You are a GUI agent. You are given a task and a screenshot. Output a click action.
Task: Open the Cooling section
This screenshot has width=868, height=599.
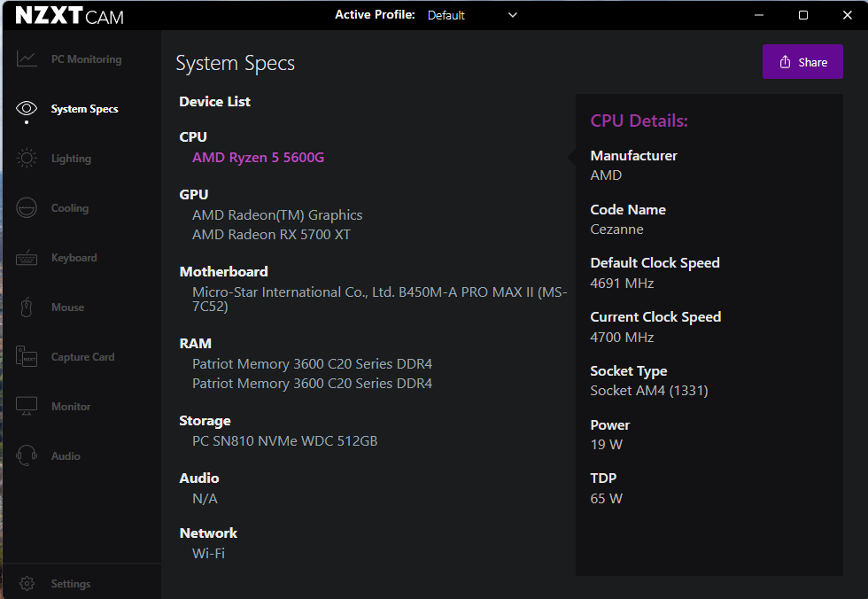(70, 208)
